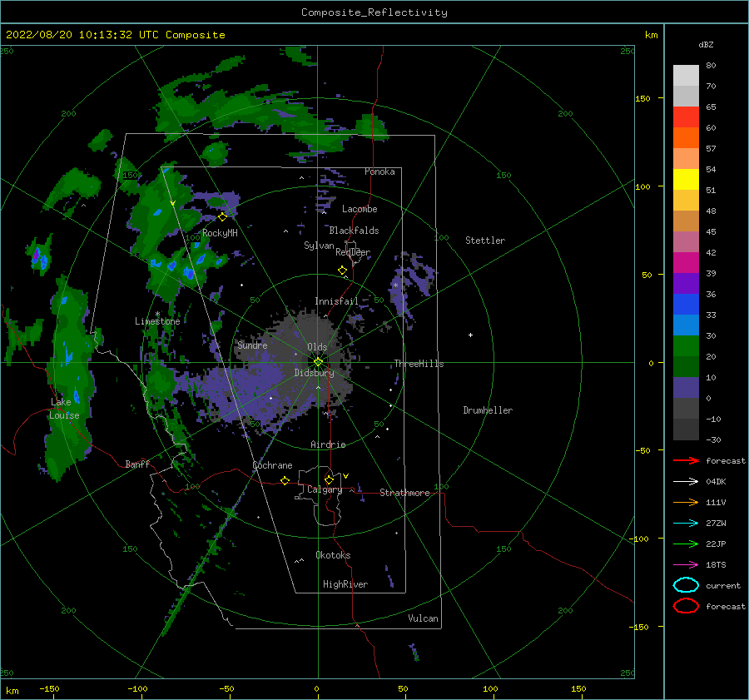Image resolution: width=749 pixels, height=700 pixels.
Task: Click the Blackfalds city label
Action: click(x=354, y=231)
